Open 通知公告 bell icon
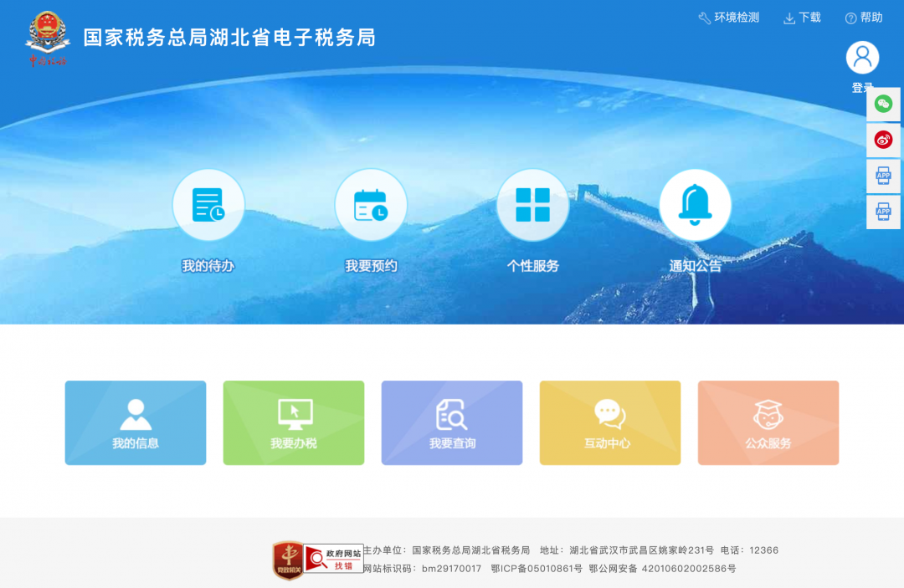This screenshot has height=588, width=904. pyautogui.click(x=695, y=205)
